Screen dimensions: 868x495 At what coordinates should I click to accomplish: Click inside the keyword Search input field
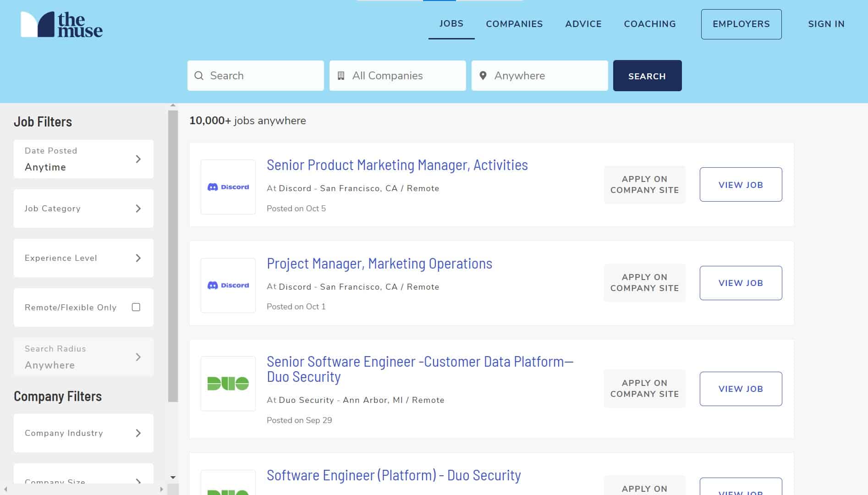tap(257, 75)
